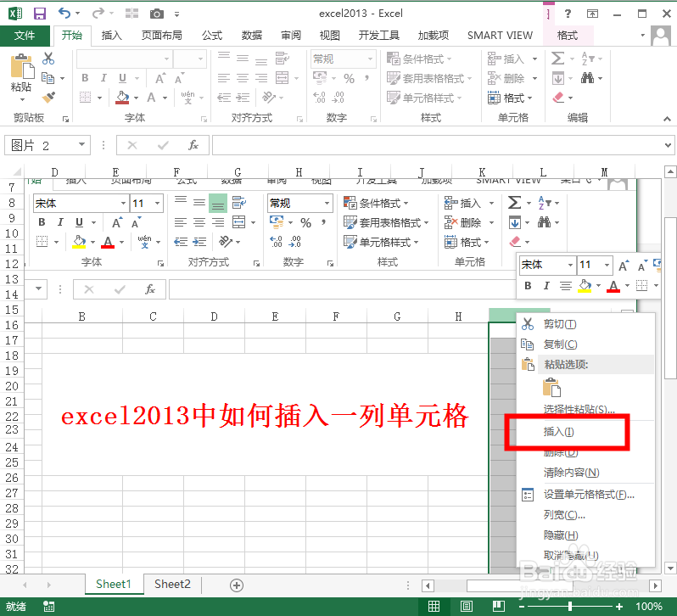Toggle Italic in the main ribbon font group
The width and height of the screenshot is (677, 616).
104,78
